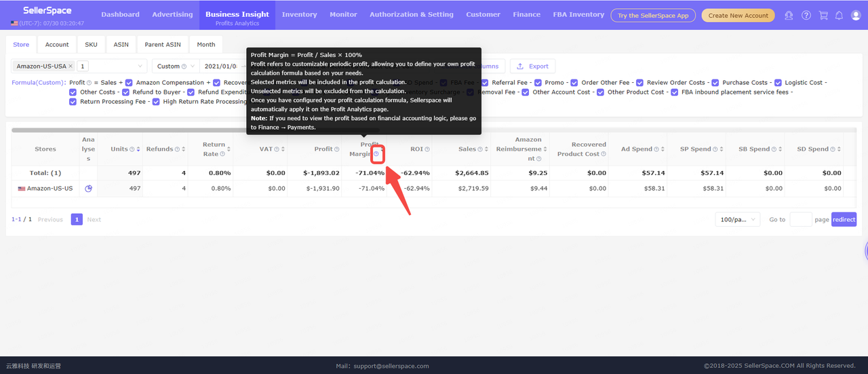Open customer support headset icon

coord(789,15)
